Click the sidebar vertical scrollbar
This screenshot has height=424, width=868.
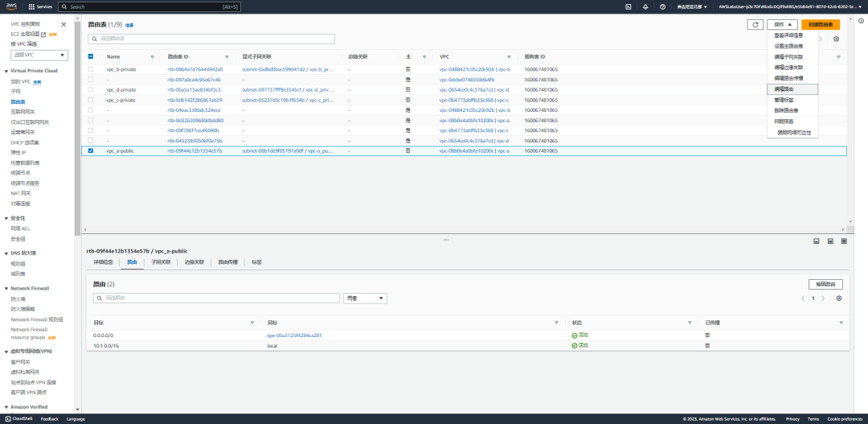pos(77,127)
